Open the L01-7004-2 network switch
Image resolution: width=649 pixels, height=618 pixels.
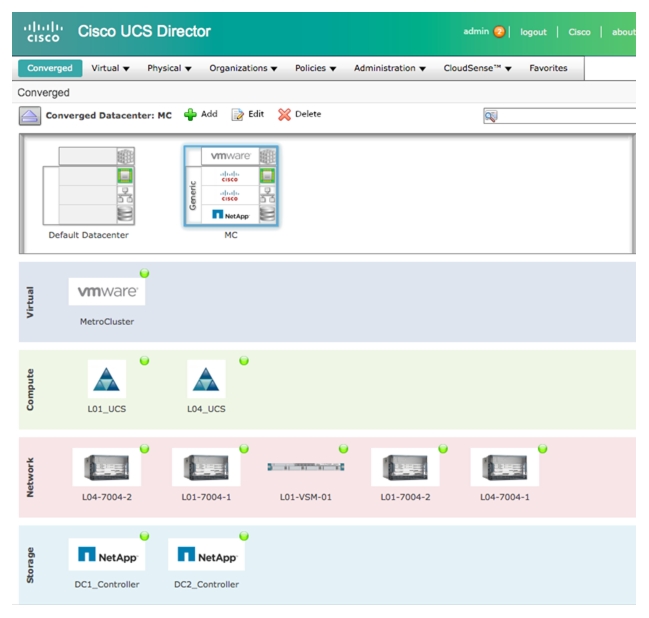click(405, 467)
